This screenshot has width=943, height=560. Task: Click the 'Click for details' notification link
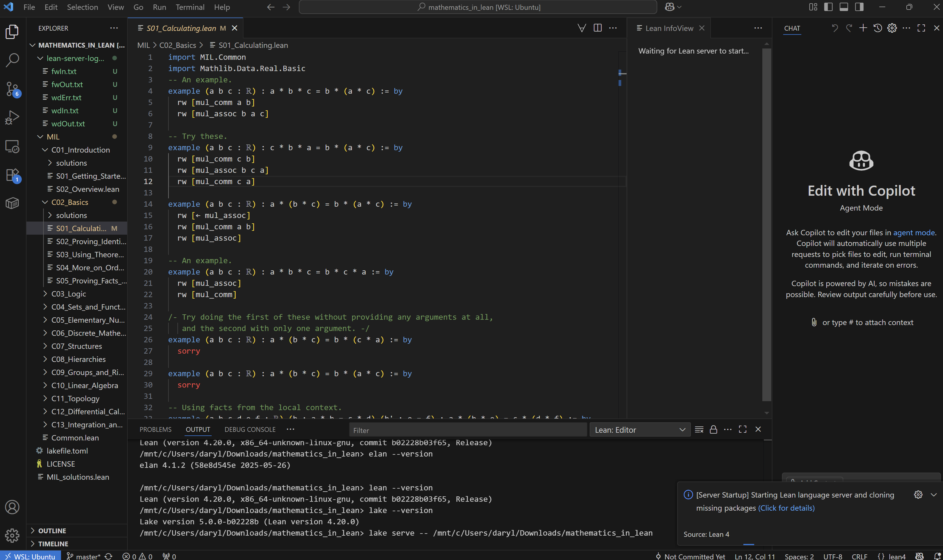click(786, 508)
